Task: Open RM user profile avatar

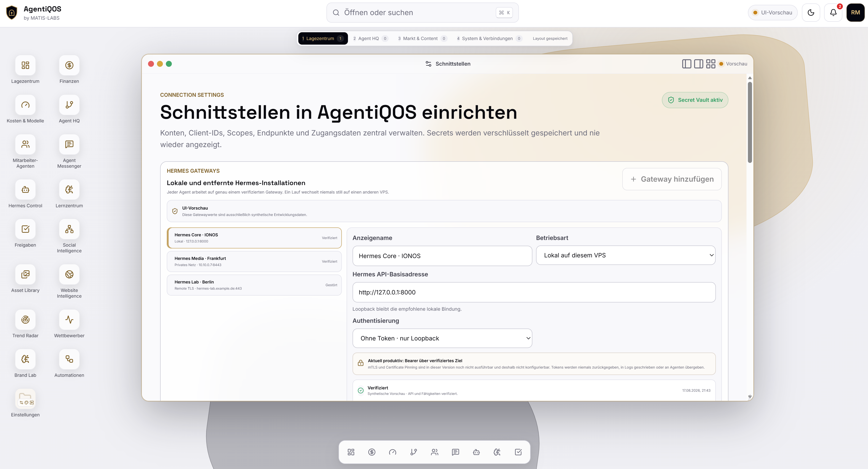Action: 855,13
